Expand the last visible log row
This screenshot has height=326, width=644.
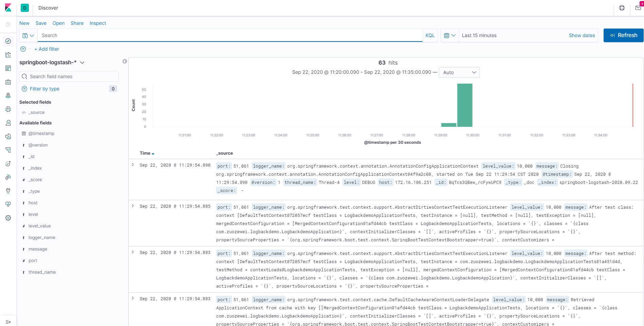click(133, 298)
